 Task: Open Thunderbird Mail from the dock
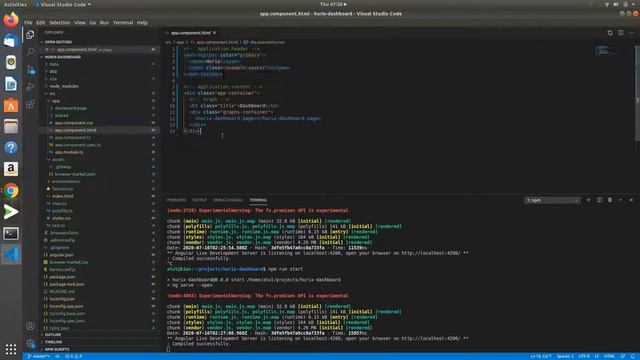(x=11, y=41)
